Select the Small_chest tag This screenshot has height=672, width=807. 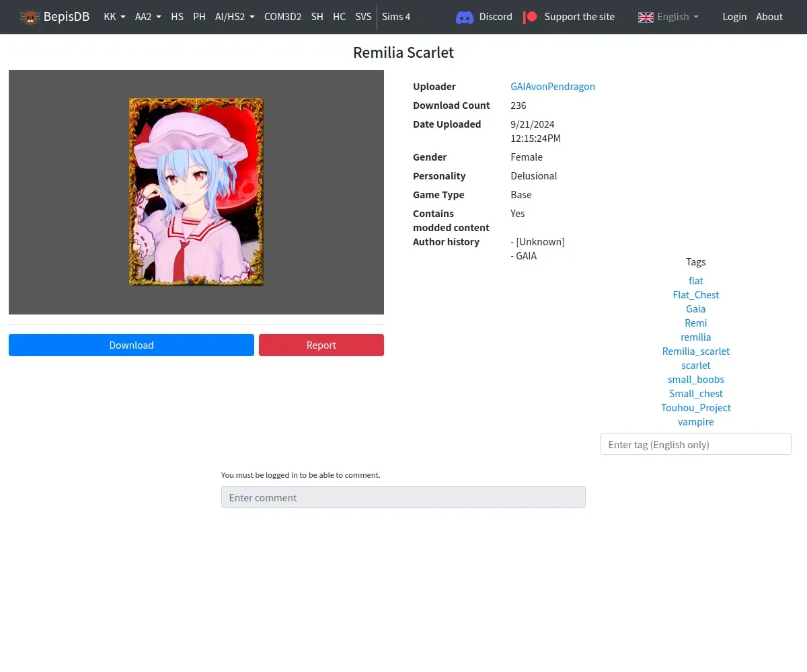click(696, 394)
